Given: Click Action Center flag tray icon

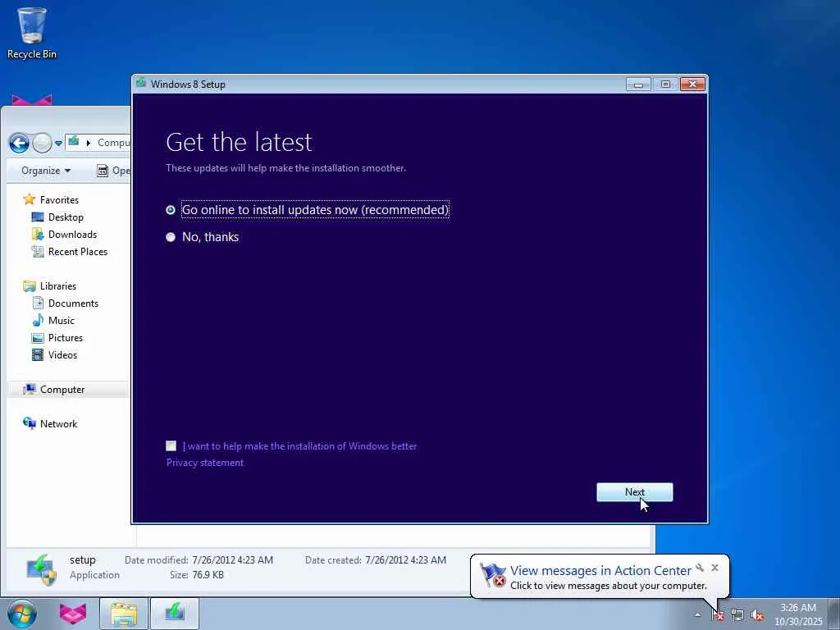Looking at the screenshot, I should click(x=718, y=614).
